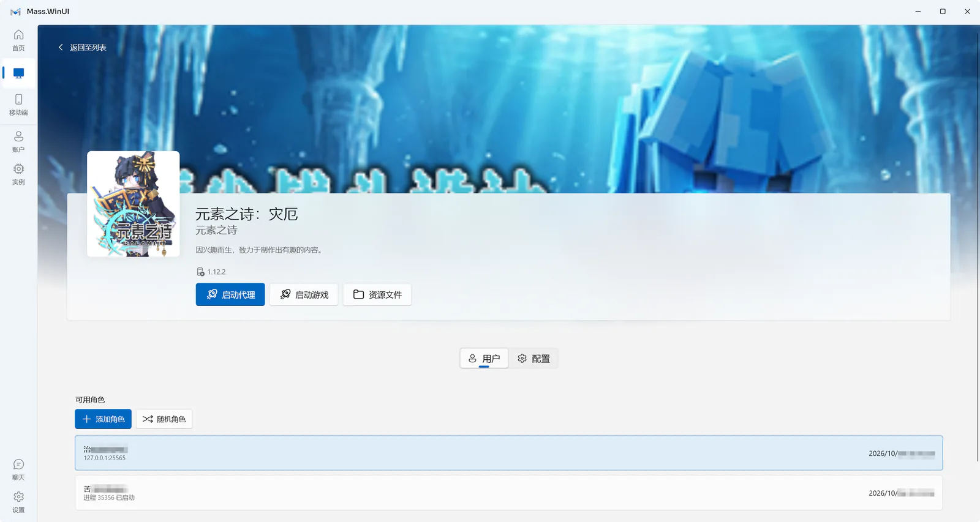
Task: Switch to the 配置 tab
Action: click(x=533, y=359)
